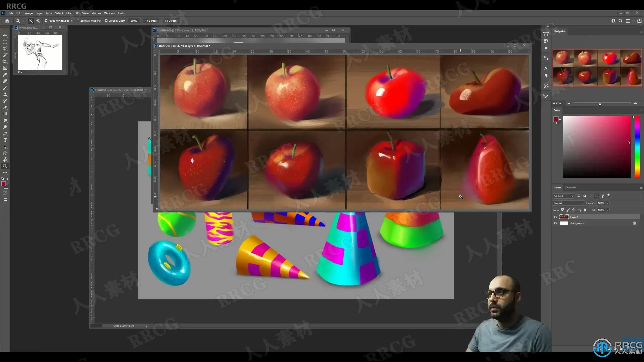Select the Hand tool
The image size is (644, 362).
tap(5, 160)
